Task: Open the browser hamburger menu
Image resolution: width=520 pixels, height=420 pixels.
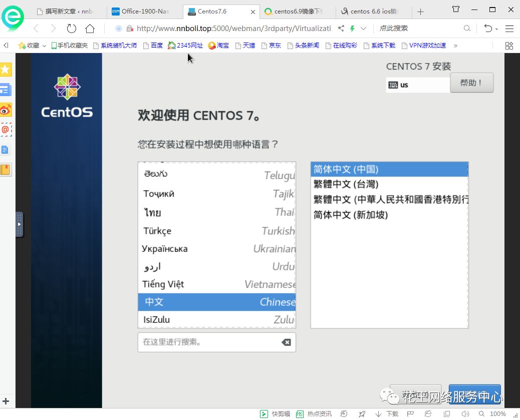Action: click(x=509, y=29)
